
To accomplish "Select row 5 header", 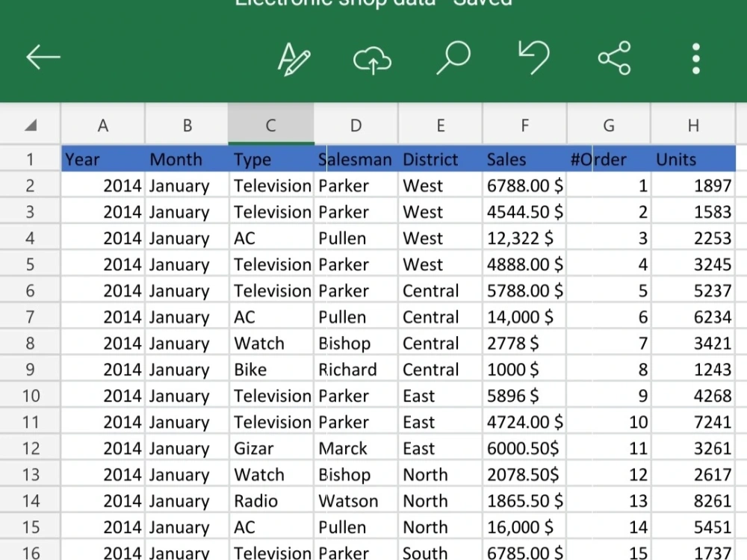I will coord(30,264).
